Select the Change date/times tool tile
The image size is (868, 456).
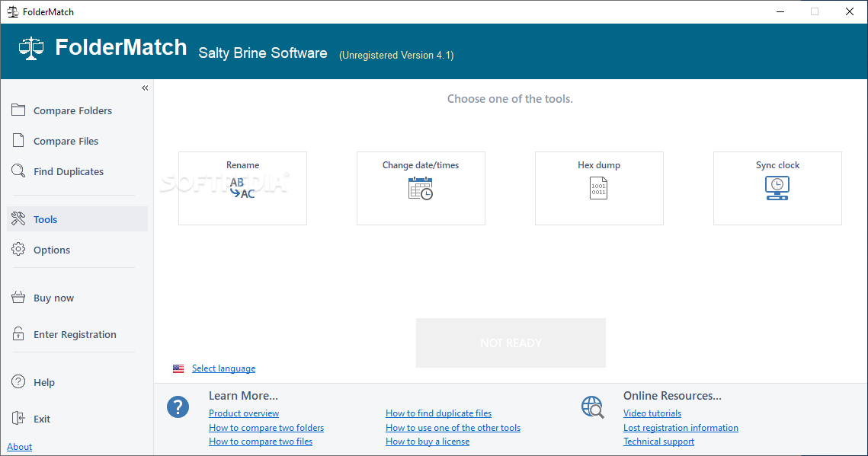[x=421, y=189]
